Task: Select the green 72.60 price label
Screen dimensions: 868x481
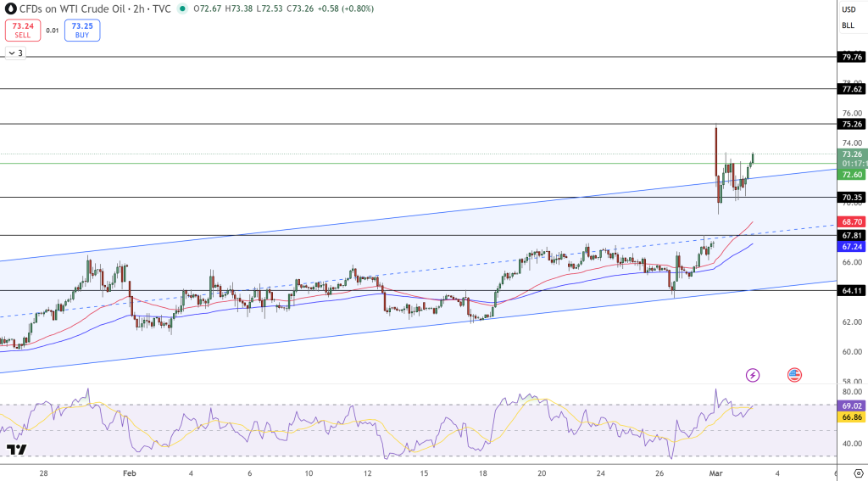Action: tap(851, 175)
